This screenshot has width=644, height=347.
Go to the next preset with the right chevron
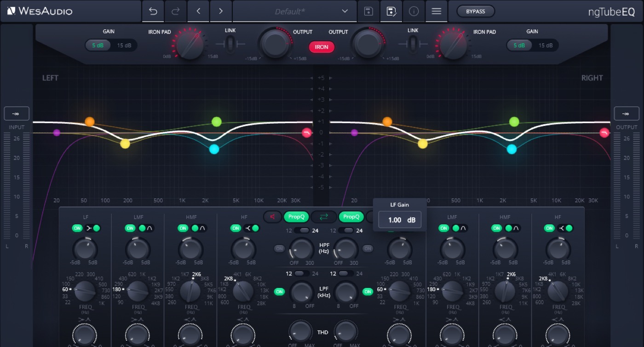pos(221,11)
